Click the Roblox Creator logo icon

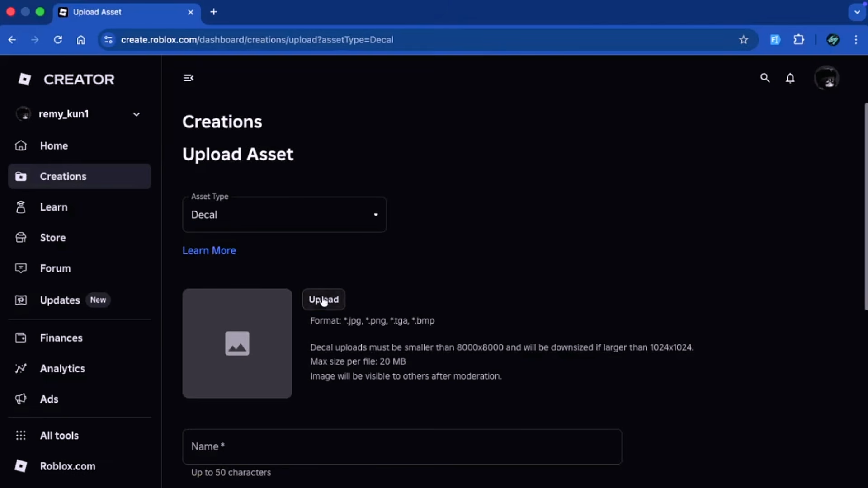click(x=25, y=80)
